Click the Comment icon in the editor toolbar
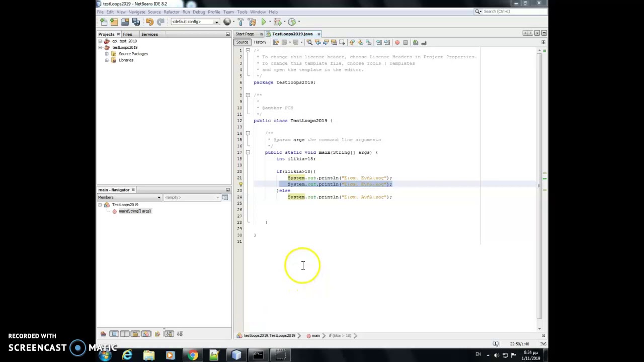This screenshot has width=644, height=362. [416, 42]
